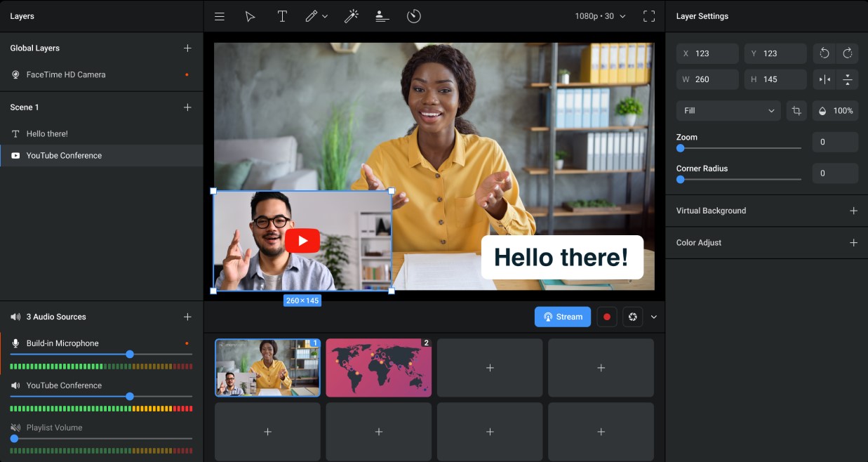868x462 pixels.
Task: Activate the magic wand tool
Action: coord(351,16)
